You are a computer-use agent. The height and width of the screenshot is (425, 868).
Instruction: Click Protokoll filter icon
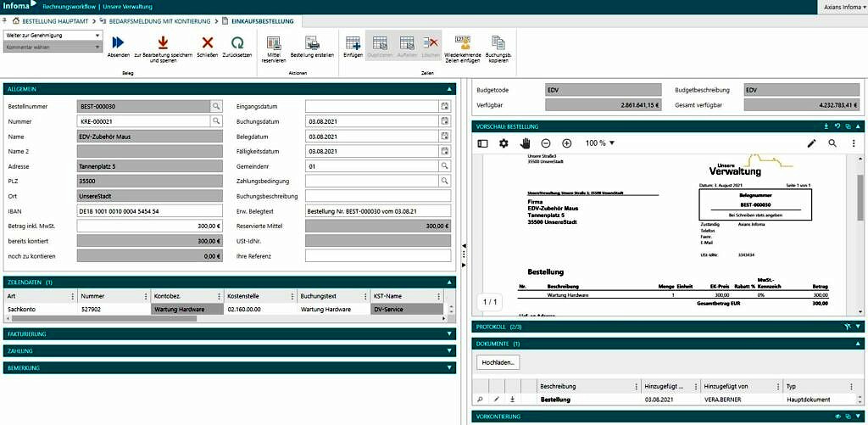pos(848,327)
